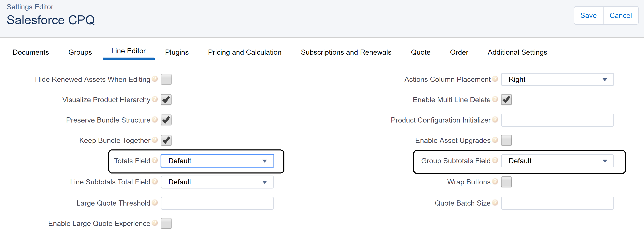The image size is (644, 244).
Task: Switch to the Documents tab
Action: click(31, 52)
